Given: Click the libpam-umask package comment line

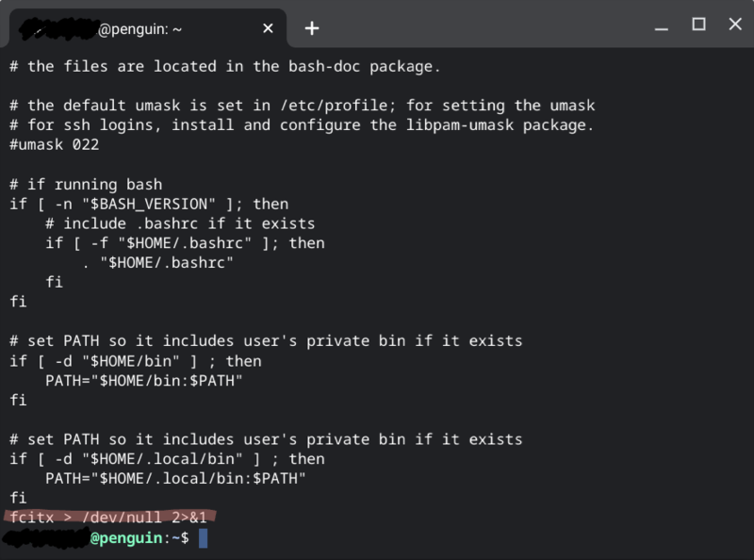Looking at the screenshot, I should [x=302, y=124].
